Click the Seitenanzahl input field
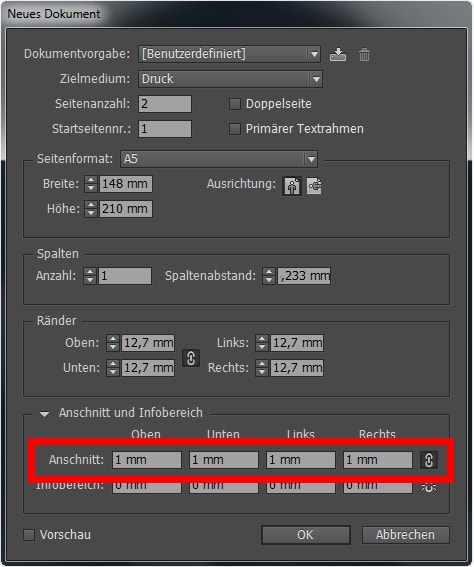The height and width of the screenshot is (567, 474). (165, 104)
